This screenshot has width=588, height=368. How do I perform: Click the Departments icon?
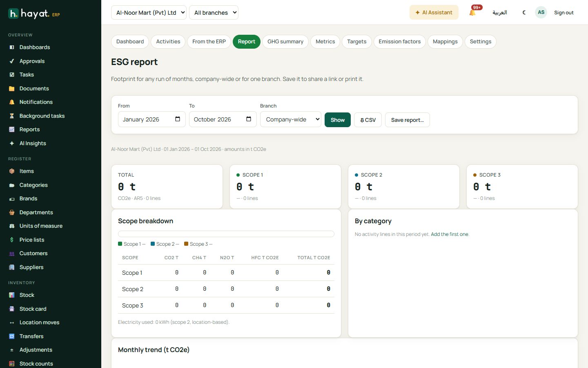tap(12, 213)
